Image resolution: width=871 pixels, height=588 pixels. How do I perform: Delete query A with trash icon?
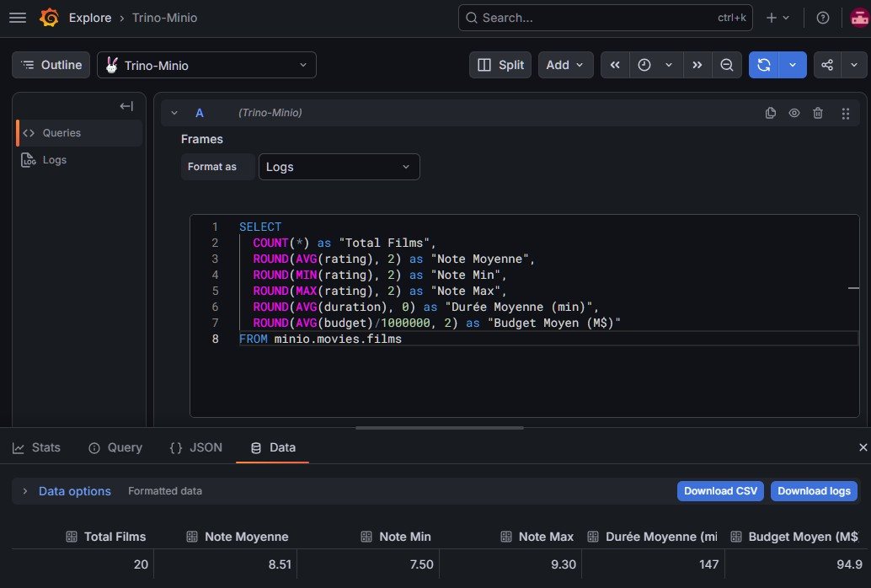pyautogui.click(x=818, y=113)
